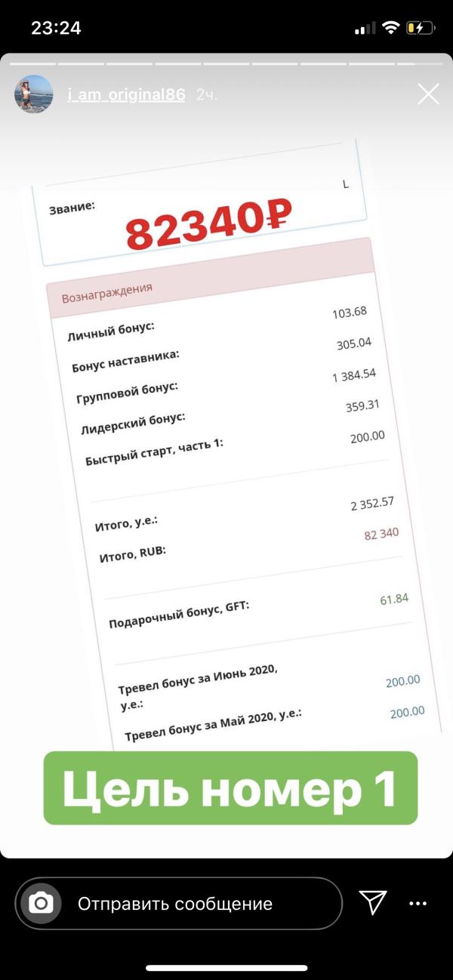Viewport: 453px width, 980px height.
Task: Tap the Wi-Fi icon in status bar
Action: coord(390,29)
